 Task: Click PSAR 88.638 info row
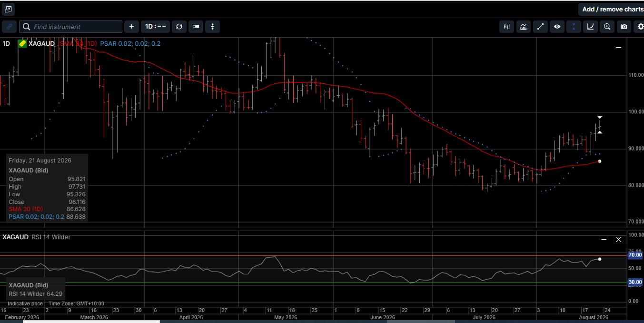point(47,217)
